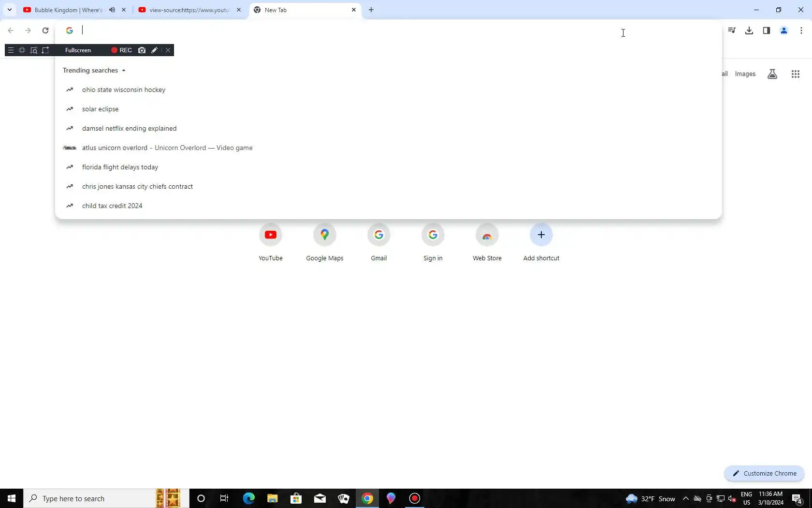812x508 pixels.
Task: Close the recorder toolbar
Action: 168,50
